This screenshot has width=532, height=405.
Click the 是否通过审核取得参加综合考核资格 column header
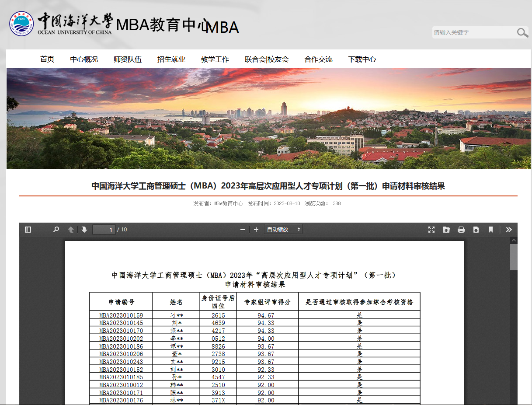[359, 302]
